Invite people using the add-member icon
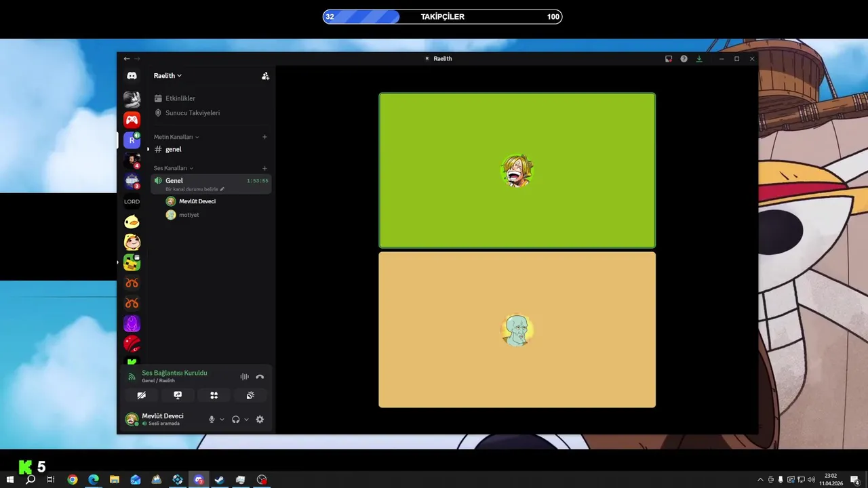The image size is (868, 488). point(265,76)
